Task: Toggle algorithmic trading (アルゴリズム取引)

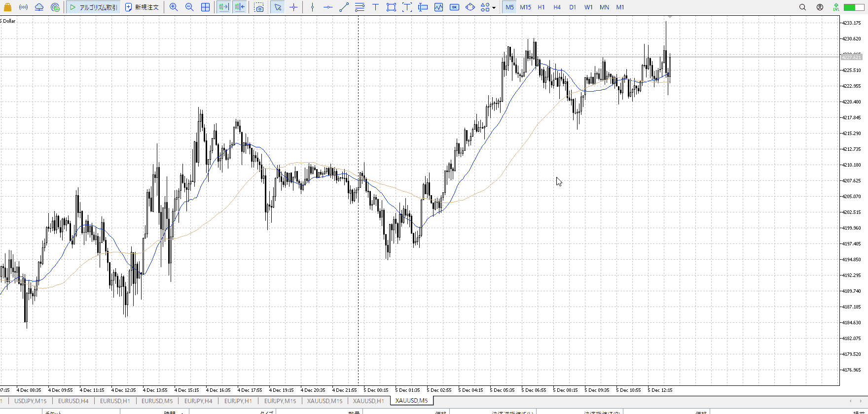Action: tap(94, 7)
